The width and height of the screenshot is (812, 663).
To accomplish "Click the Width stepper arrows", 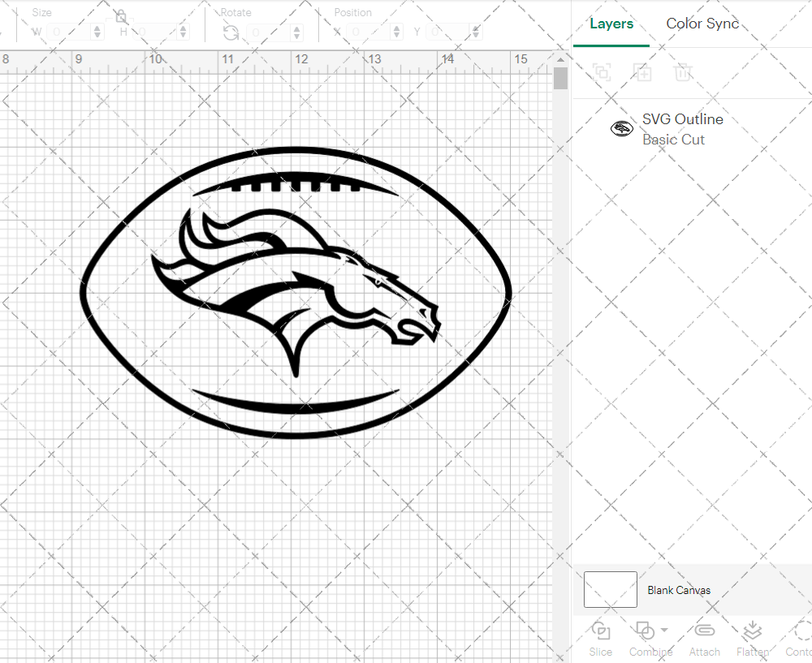I will 97,32.
